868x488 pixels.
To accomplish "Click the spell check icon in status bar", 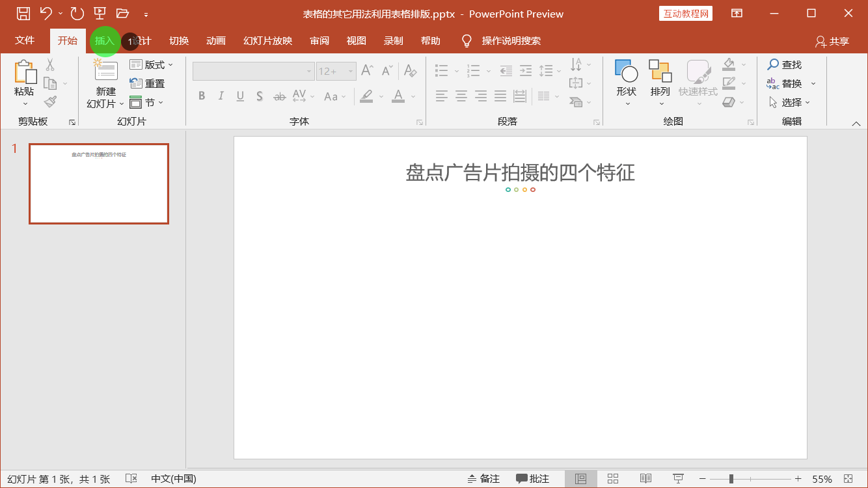I will [131, 478].
